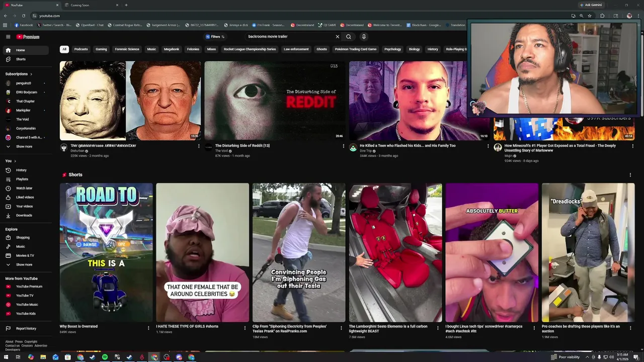Select the Gaming filter chip
644x362 pixels.
point(101,49)
